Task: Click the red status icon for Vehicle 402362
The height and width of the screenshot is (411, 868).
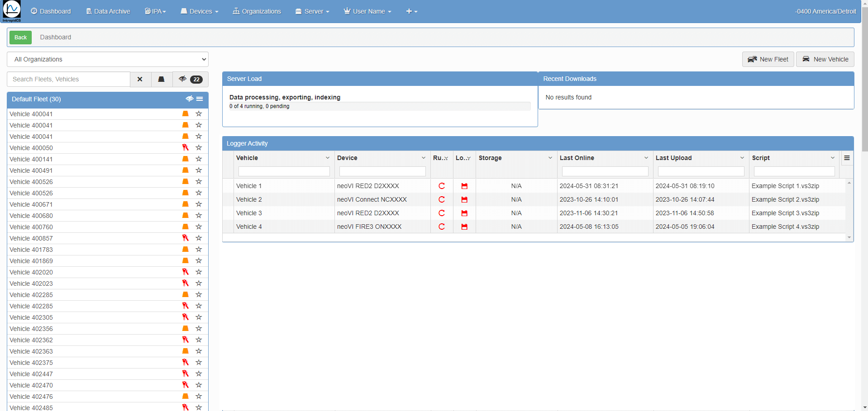Action: click(185, 340)
